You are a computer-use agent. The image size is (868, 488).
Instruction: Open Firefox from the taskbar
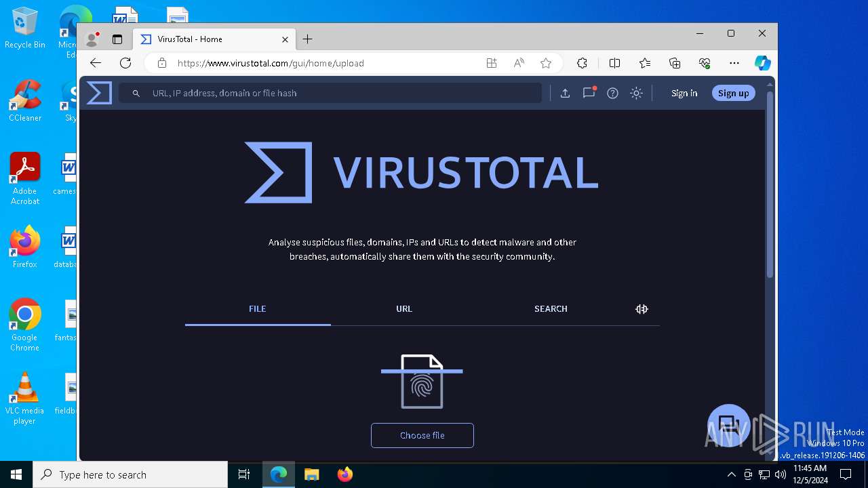(344, 474)
